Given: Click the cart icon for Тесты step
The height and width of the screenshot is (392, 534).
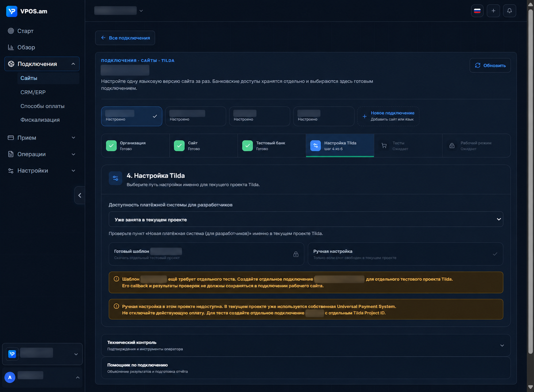Looking at the screenshot, I should coord(384,146).
